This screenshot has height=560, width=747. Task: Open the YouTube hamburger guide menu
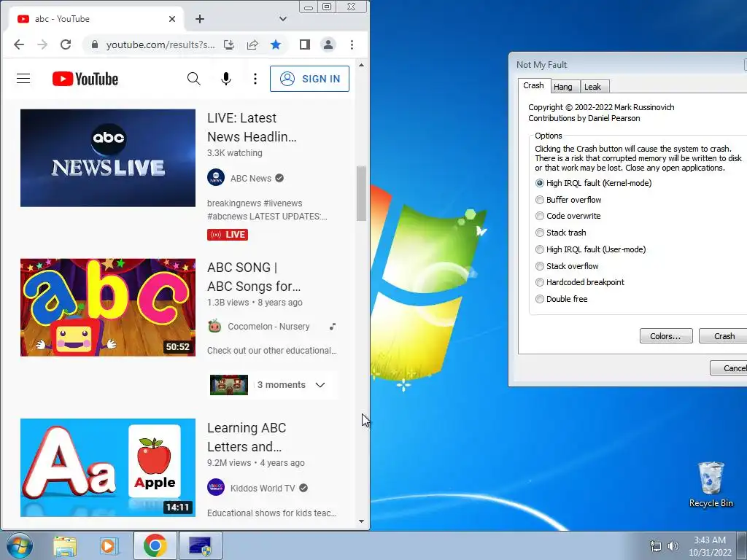tap(23, 79)
